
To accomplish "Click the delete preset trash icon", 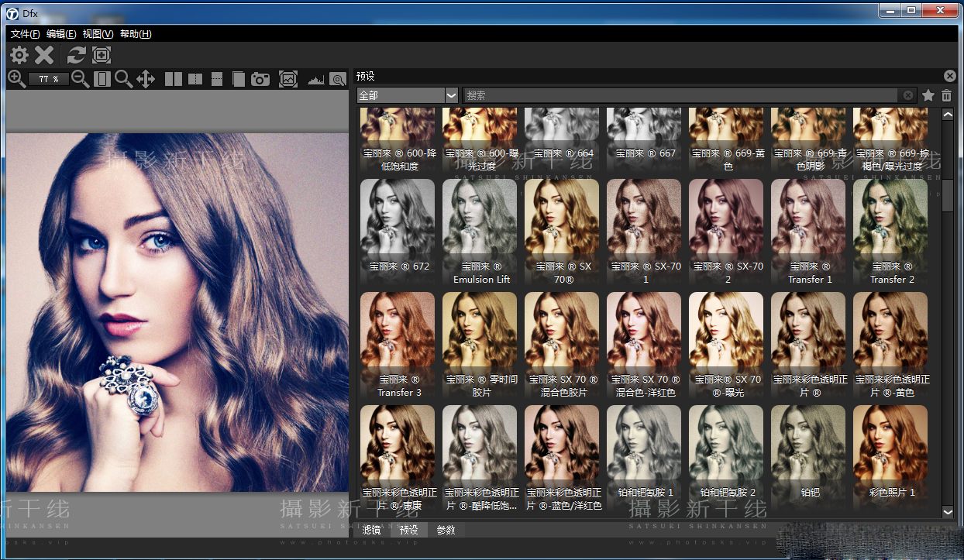I will [946, 95].
